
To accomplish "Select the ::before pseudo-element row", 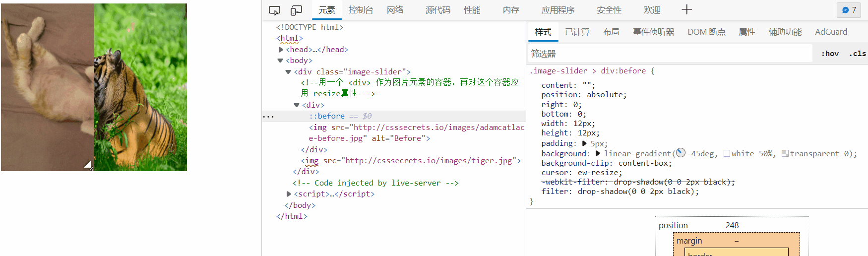I will pyautogui.click(x=394, y=116).
